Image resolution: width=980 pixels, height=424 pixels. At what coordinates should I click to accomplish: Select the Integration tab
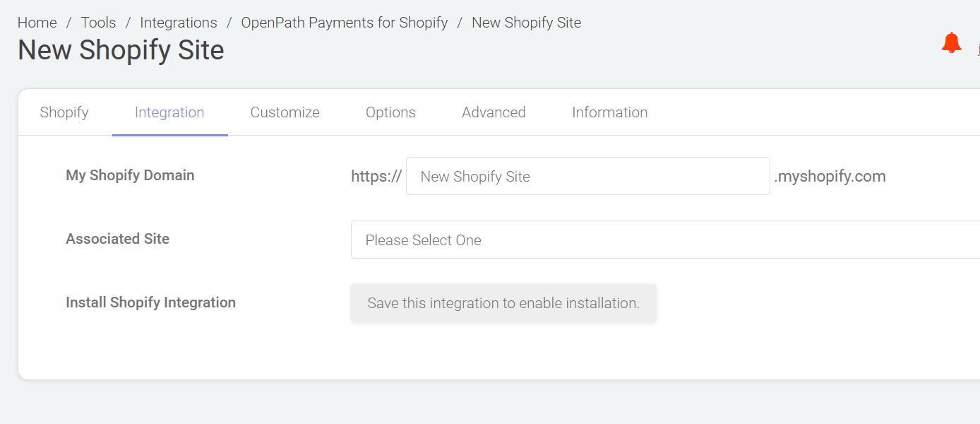click(169, 112)
